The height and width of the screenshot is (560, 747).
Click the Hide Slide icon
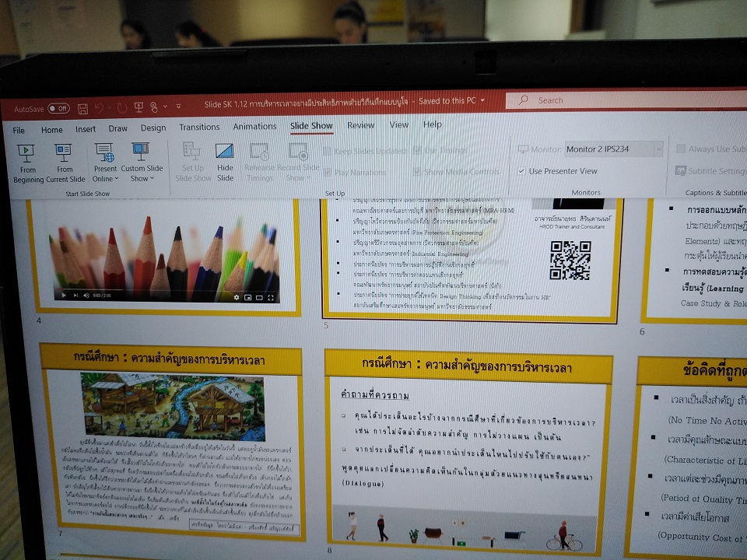coord(224,151)
